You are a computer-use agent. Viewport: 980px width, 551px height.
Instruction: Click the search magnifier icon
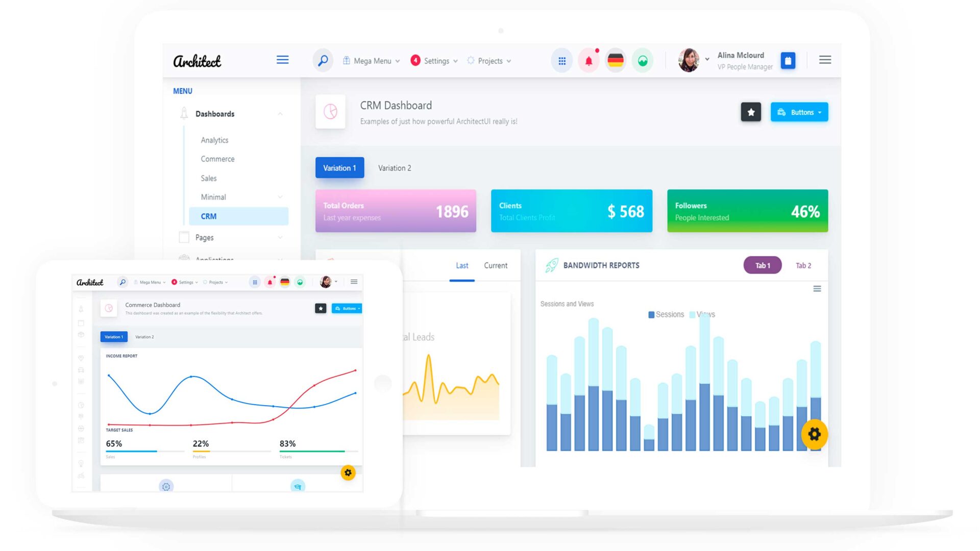point(322,60)
